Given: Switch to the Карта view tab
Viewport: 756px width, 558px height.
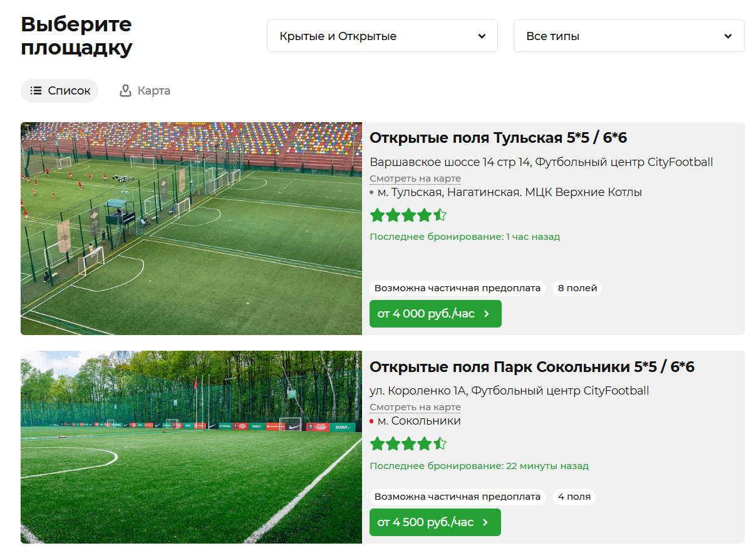Looking at the screenshot, I should point(145,91).
